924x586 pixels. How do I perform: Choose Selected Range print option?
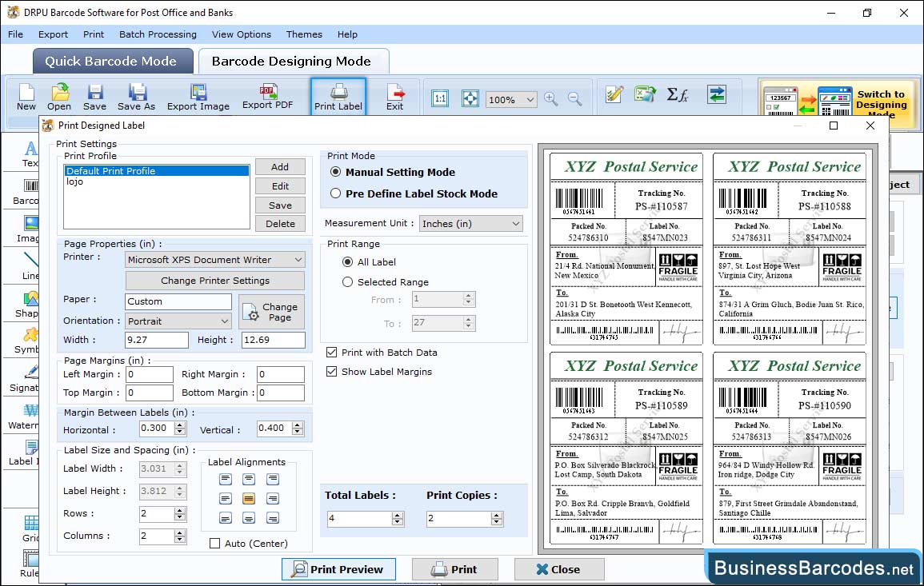pos(348,282)
